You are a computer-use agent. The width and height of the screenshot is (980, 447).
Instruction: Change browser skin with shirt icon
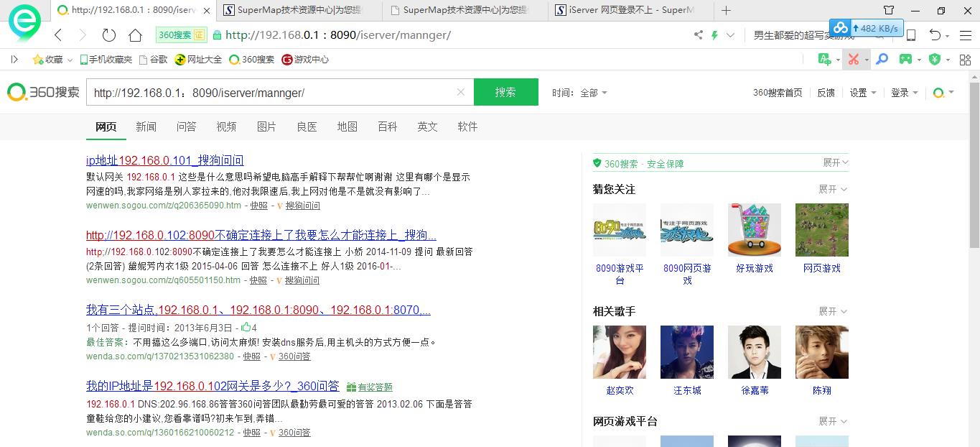tap(889, 10)
